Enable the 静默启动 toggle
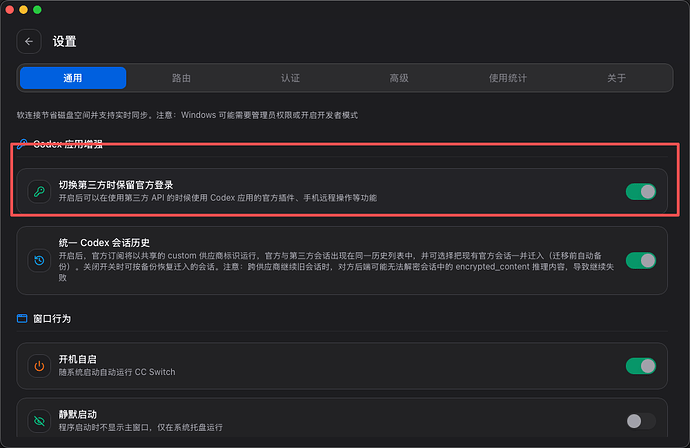 (641, 421)
